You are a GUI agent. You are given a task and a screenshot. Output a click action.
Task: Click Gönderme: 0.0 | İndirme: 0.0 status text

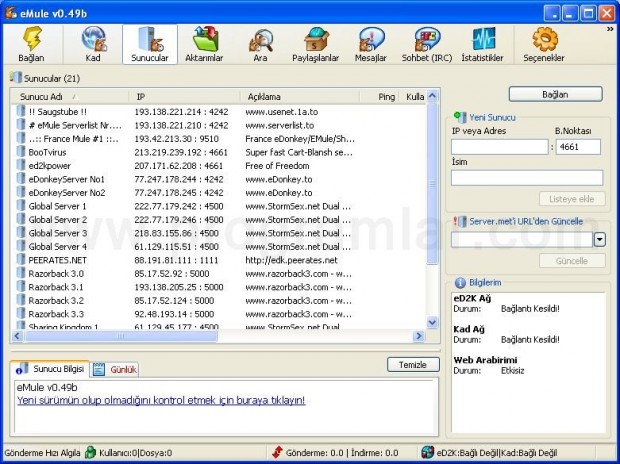pyautogui.click(x=342, y=453)
